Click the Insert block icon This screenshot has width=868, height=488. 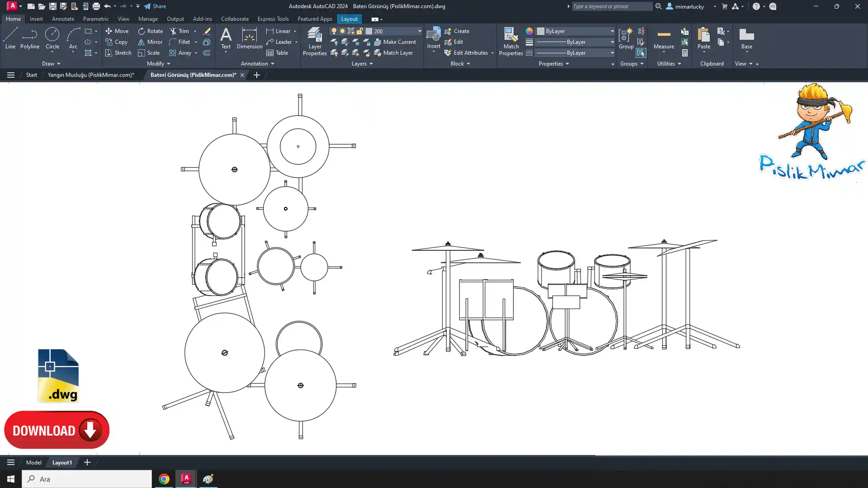click(434, 35)
